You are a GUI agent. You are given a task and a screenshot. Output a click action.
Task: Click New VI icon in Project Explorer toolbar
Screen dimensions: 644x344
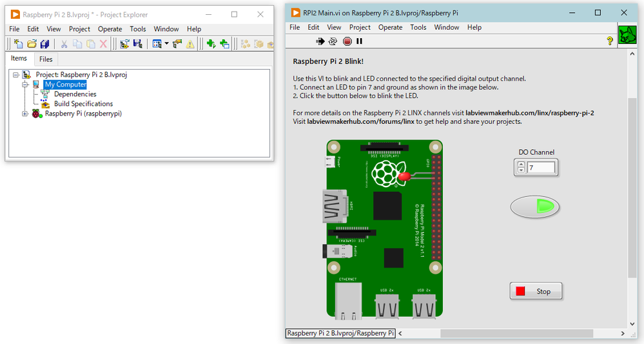point(18,44)
